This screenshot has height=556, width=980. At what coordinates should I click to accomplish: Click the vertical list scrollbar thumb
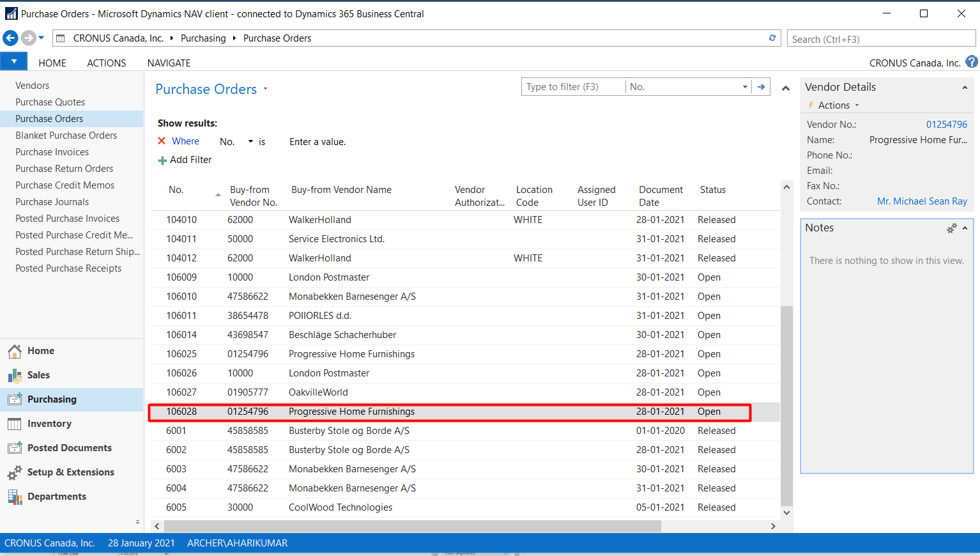click(786, 405)
